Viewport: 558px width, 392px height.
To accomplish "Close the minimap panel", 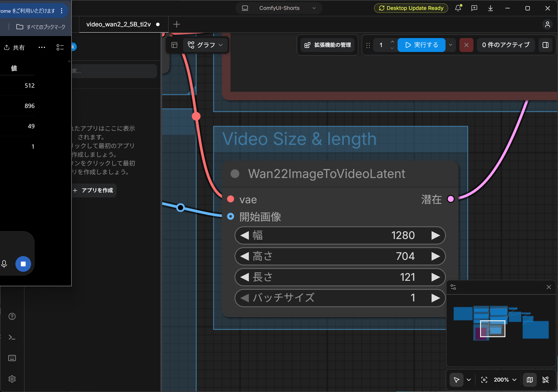I will pyautogui.click(x=549, y=287).
